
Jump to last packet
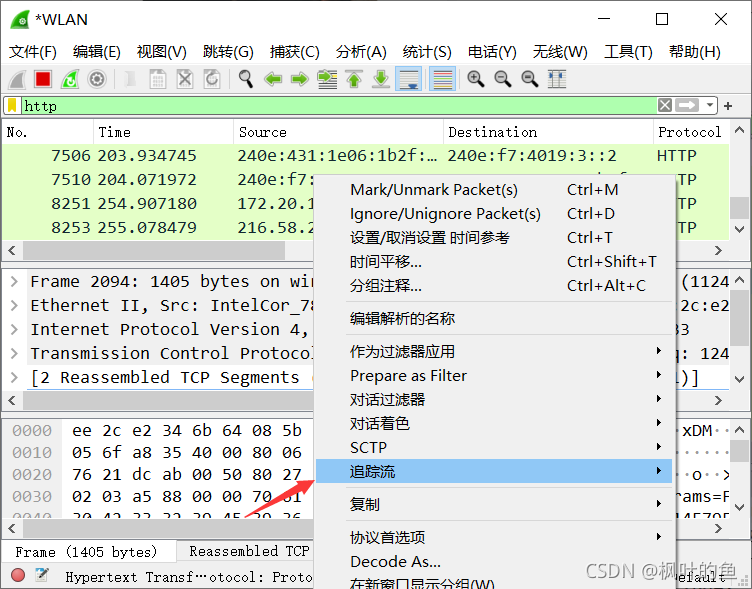coord(381,79)
